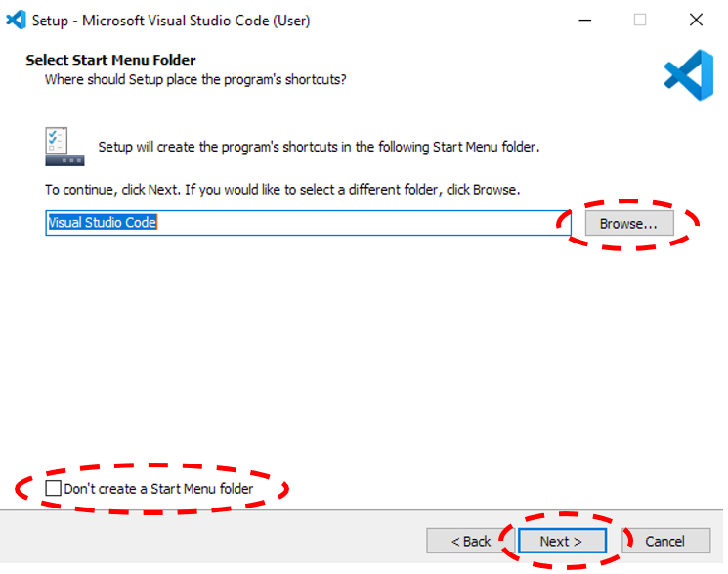Click the "Setup will create the program's shortcuts" text

click(x=319, y=147)
